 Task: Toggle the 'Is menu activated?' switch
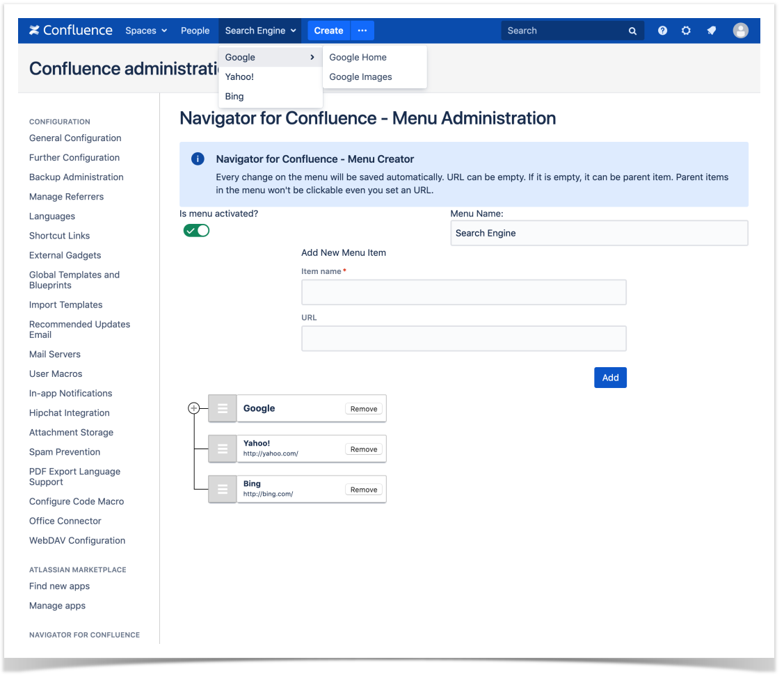tap(196, 230)
